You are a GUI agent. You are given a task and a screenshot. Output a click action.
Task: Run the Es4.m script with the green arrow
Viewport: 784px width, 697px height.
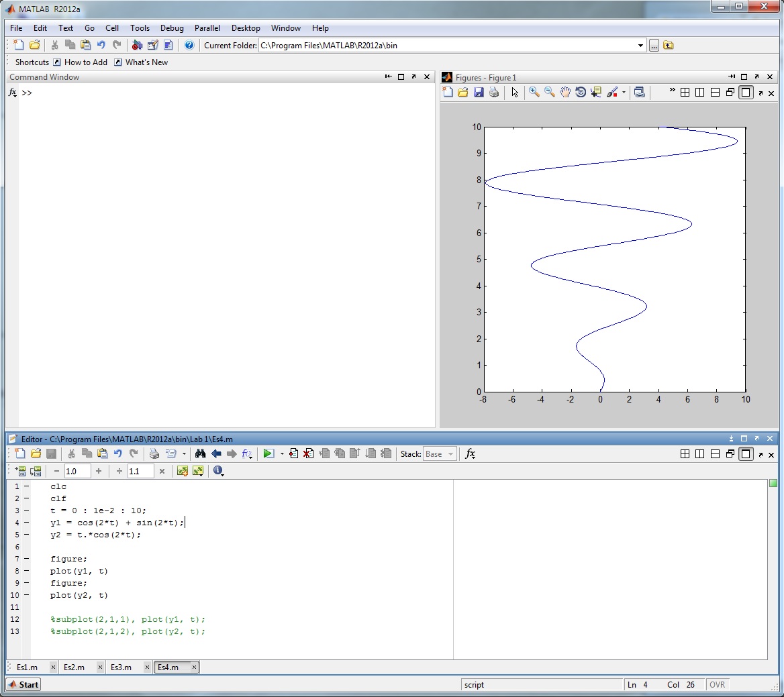coord(268,454)
